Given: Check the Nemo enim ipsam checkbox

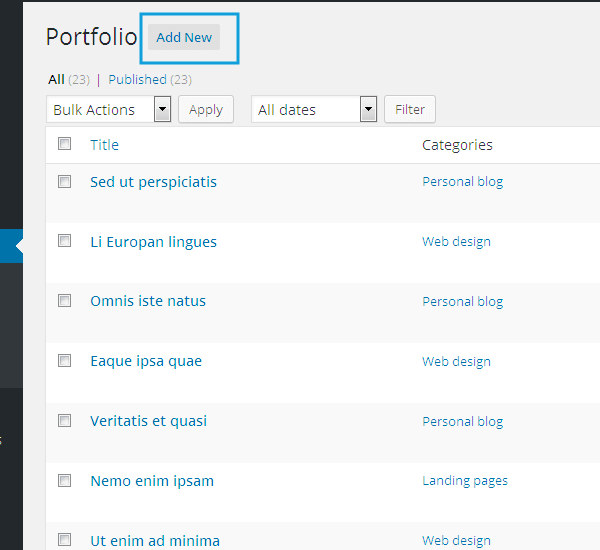Looking at the screenshot, I should [x=65, y=481].
